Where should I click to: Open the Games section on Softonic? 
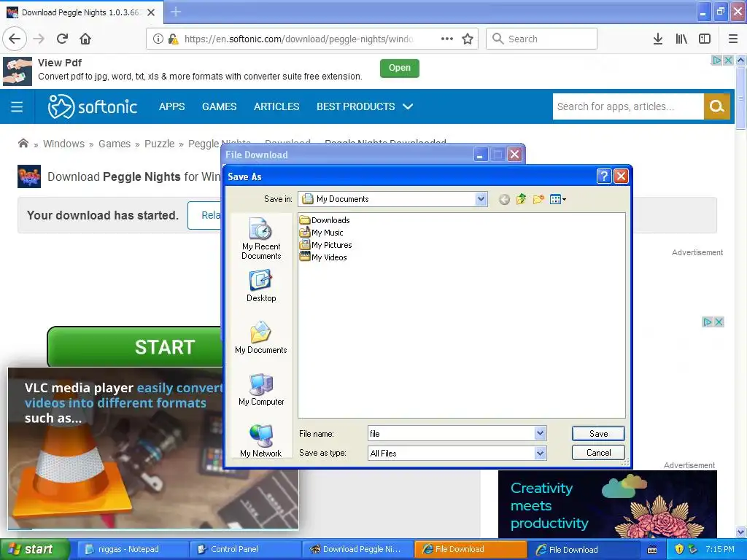[x=219, y=106]
